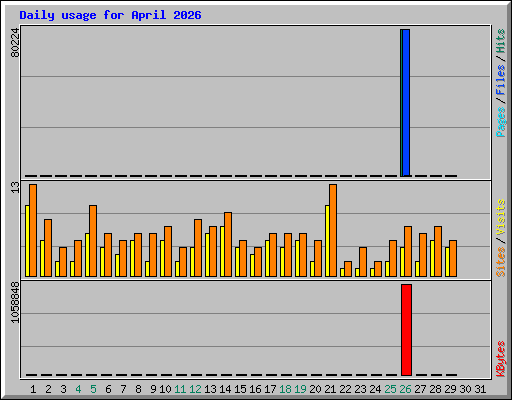Click the green day label 26
Image resolution: width=512 pixels, height=400 pixels.
405,389
